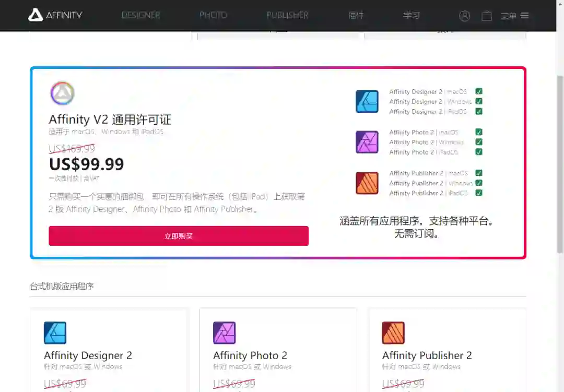
Task: Click the Photo 2 icon in licence panel
Action: pos(367,142)
